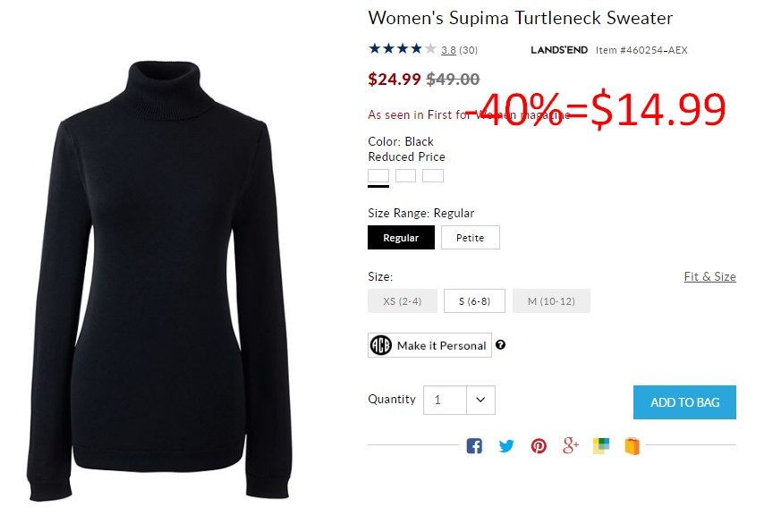
Task: Click the orange shopping bag icon
Action: pyautogui.click(x=632, y=446)
